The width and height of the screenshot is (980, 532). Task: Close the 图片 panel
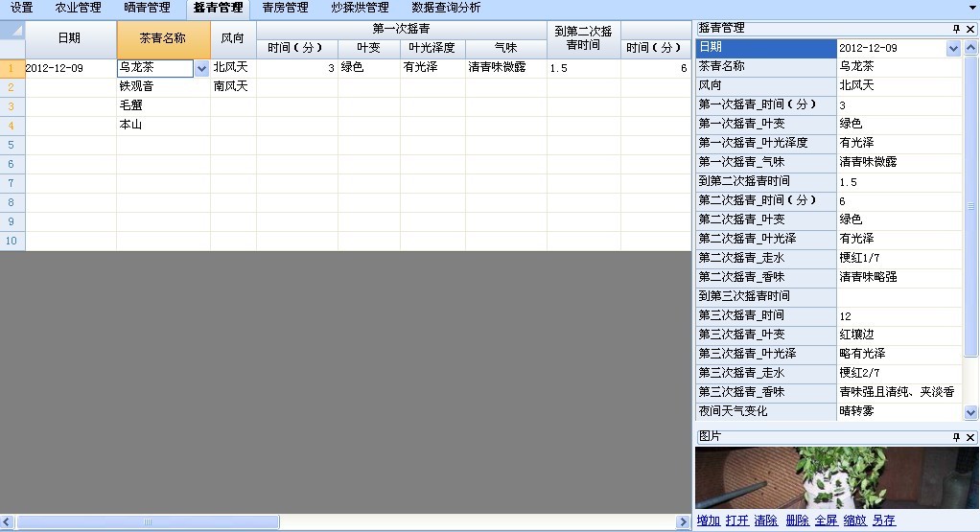[970, 436]
